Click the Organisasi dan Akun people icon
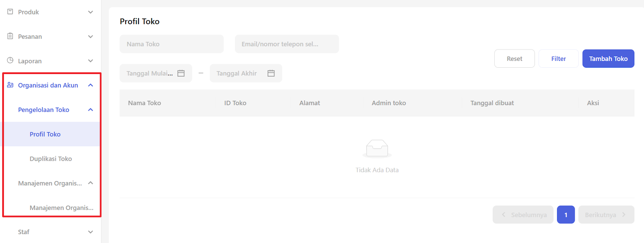The width and height of the screenshot is (644, 243). pyautogui.click(x=10, y=85)
